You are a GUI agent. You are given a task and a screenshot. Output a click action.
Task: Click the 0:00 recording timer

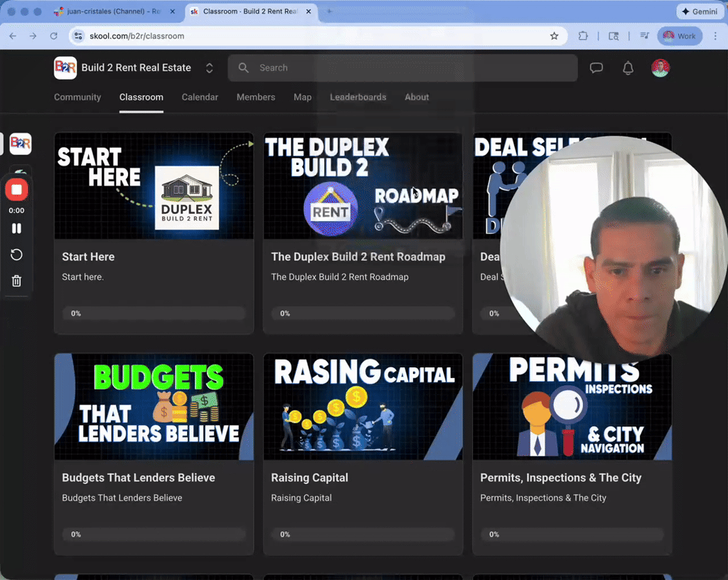pyautogui.click(x=17, y=210)
